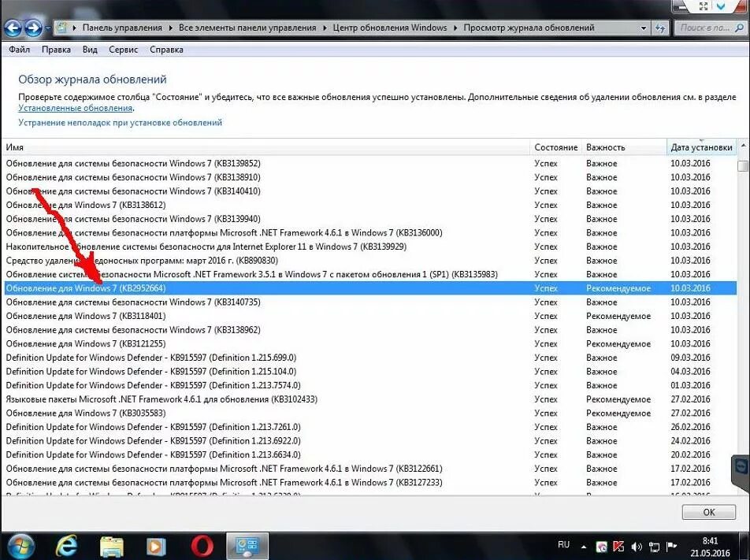Go back with the Back arrow button
The image size is (750, 560).
pos(13,28)
